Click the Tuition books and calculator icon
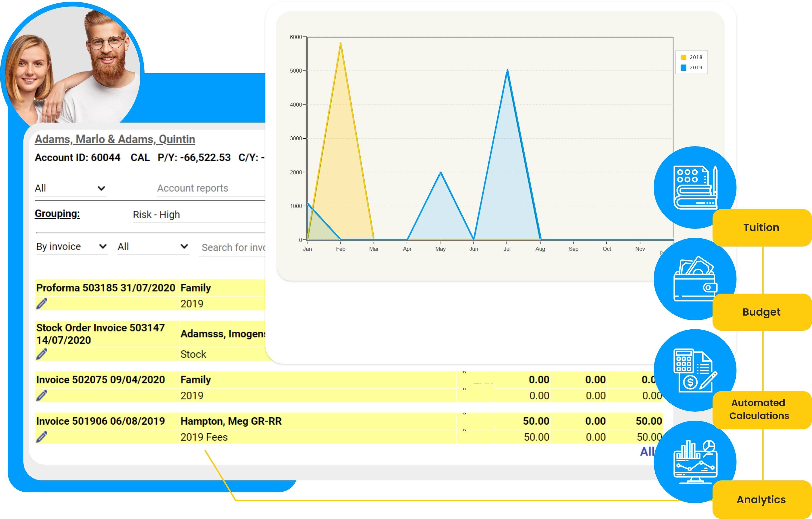The image size is (812, 519). 695,187
